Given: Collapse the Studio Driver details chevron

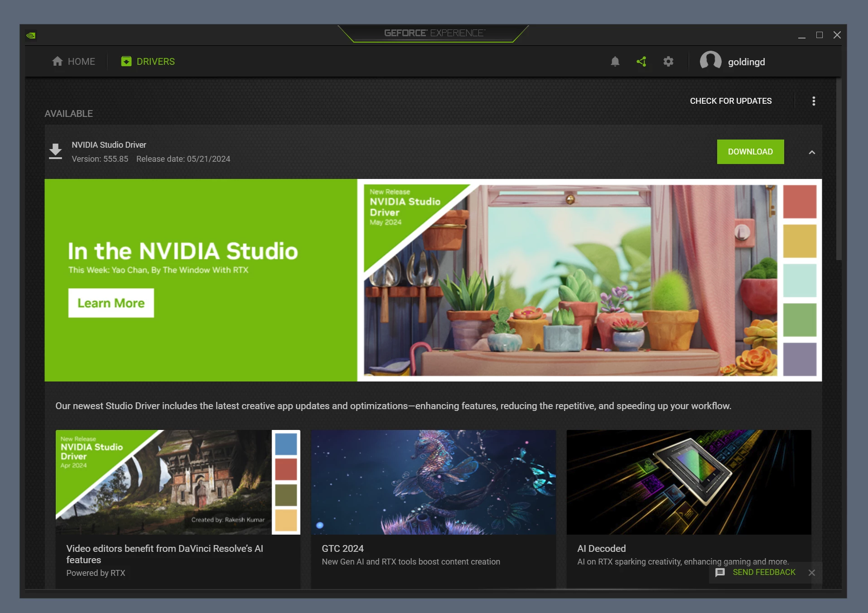Looking at the screenshot, I should pyautogui.click(x=812, y=152).
